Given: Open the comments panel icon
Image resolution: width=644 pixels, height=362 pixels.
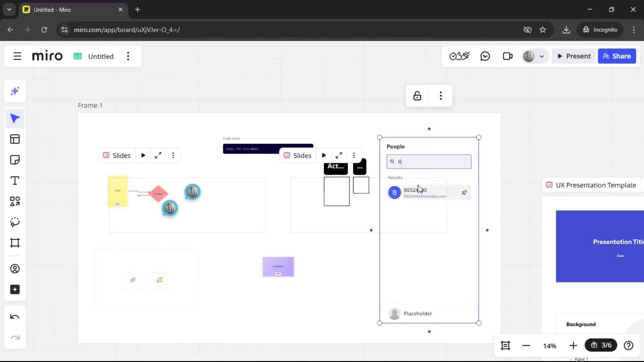Looking at the screenshot, I should click(x=485, y=56).
